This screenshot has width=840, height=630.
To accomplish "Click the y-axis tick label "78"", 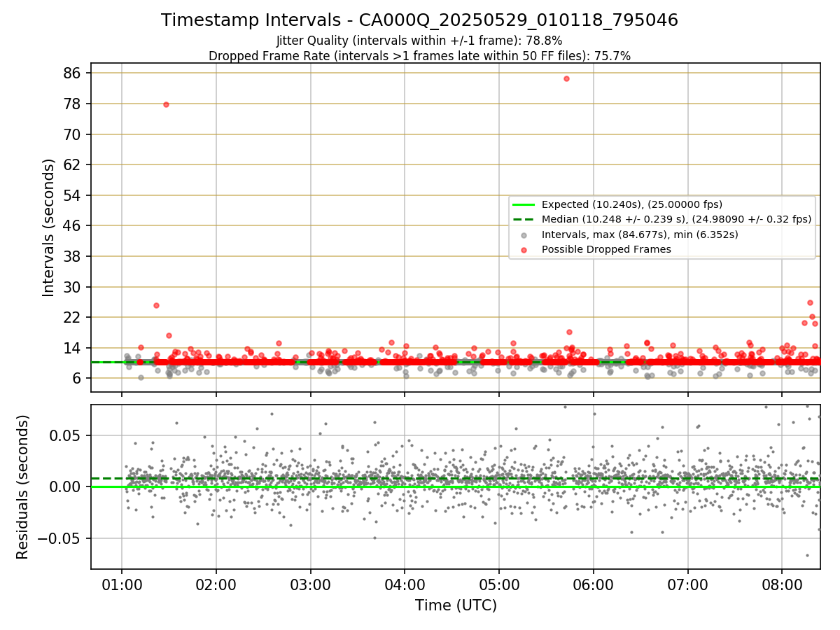I will coord(73,104).
